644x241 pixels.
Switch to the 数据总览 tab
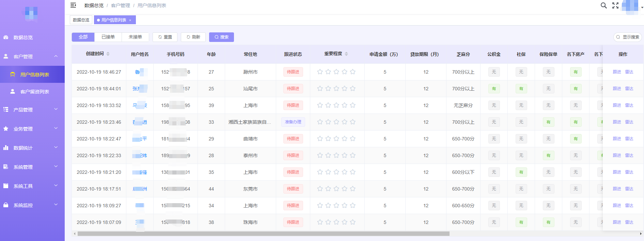point(81,20)
